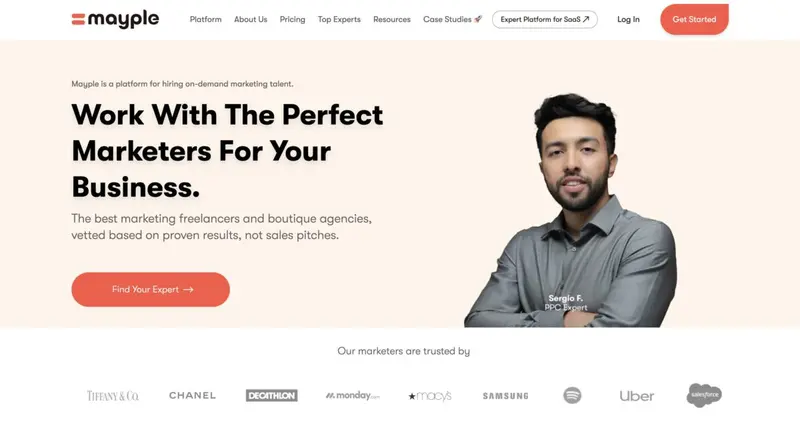
Task: Click the Uber logo
Action: (637, 396)
